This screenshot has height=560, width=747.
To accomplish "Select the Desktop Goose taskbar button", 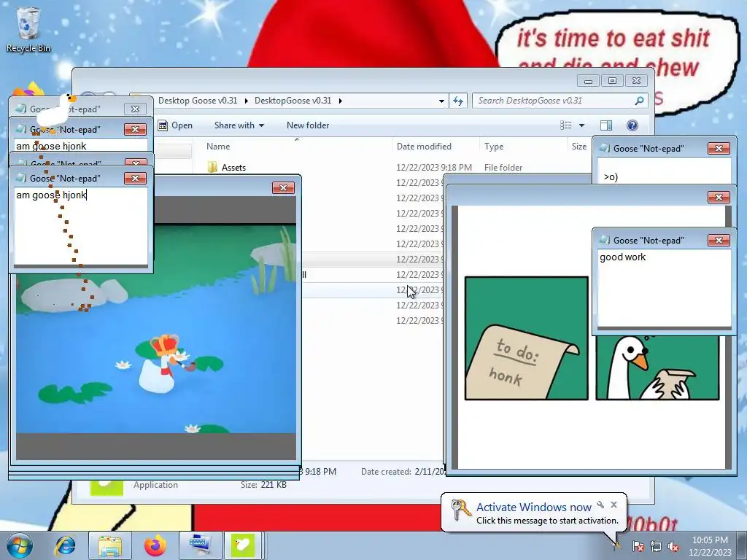I will [242, 545].
